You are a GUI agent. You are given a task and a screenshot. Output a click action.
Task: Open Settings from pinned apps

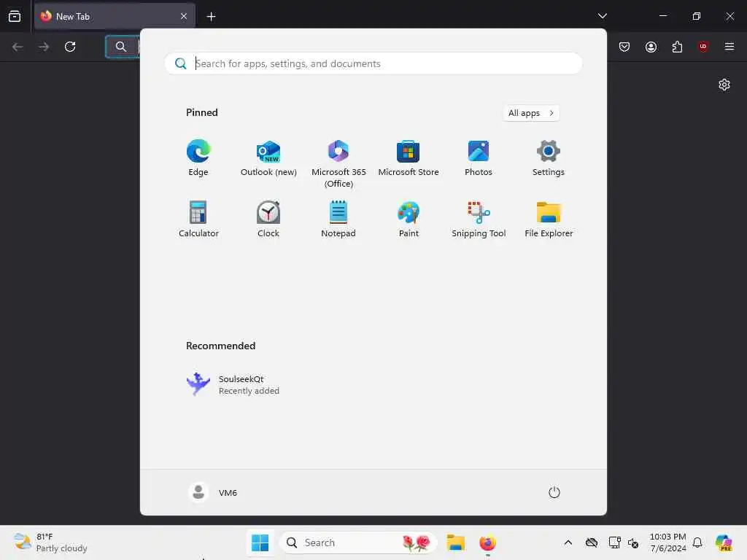549,158
